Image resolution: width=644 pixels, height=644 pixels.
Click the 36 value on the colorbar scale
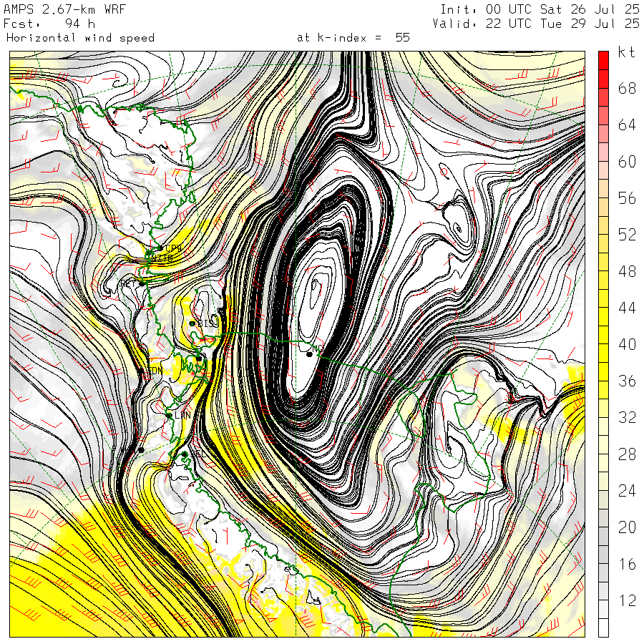[x=627, y=381]
